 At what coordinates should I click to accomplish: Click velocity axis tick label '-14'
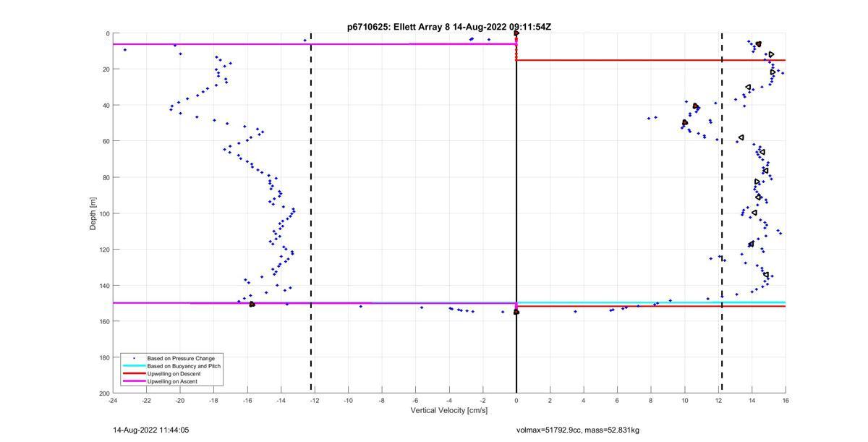(x=281, y=400)
